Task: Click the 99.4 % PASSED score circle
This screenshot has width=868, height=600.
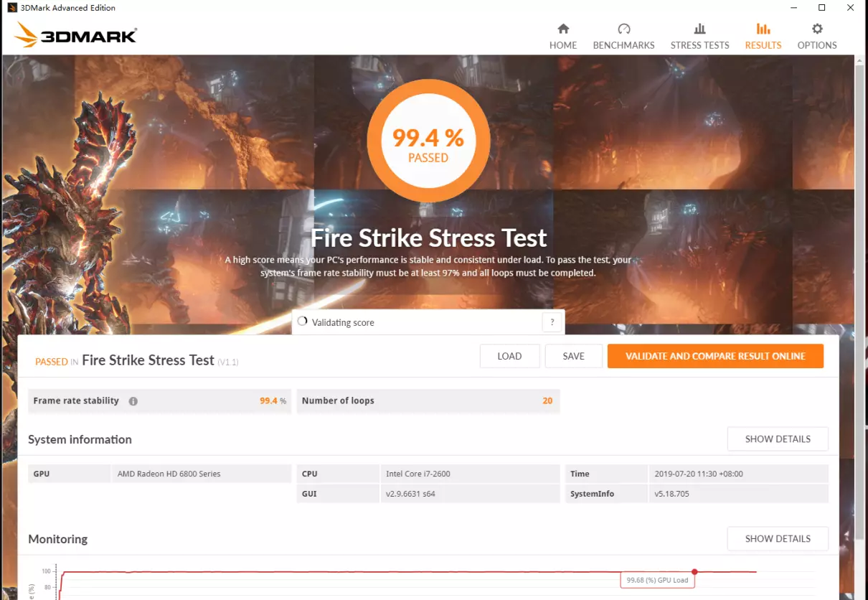Action: [428, 140]
